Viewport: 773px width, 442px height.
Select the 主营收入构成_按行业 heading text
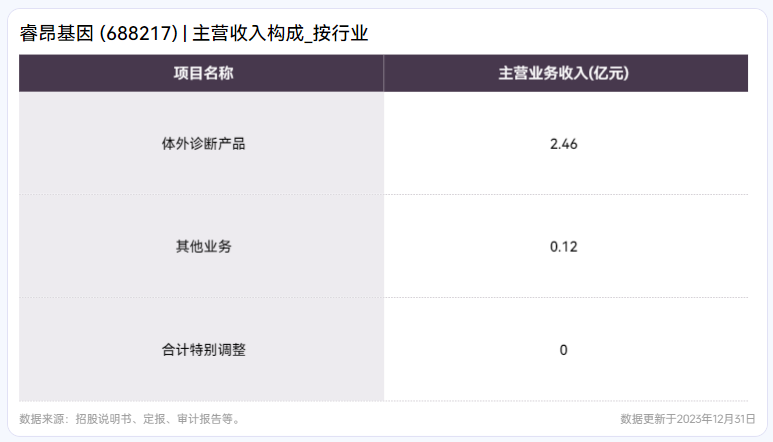280,34
